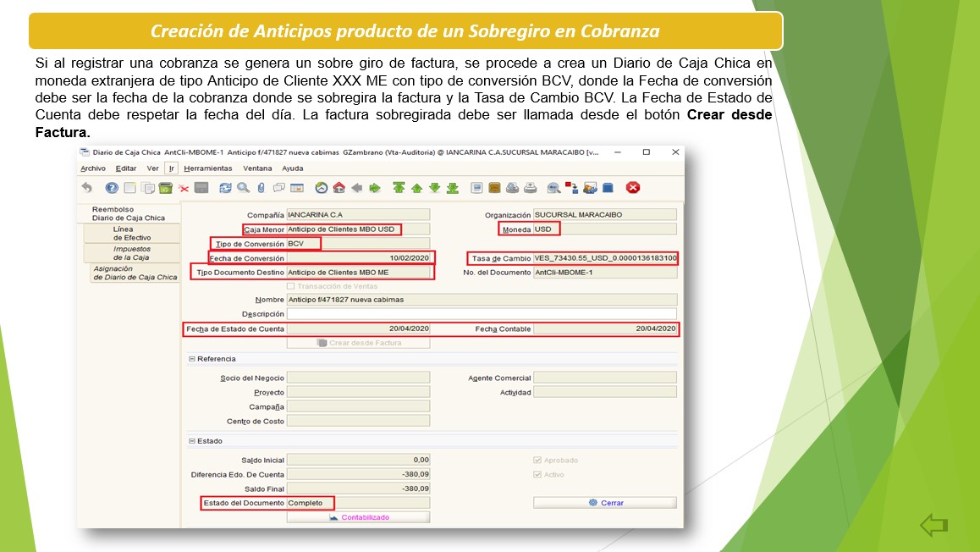Go to previous record up arrow
Viewport: 980px width, 552px height.
(417, 188)
